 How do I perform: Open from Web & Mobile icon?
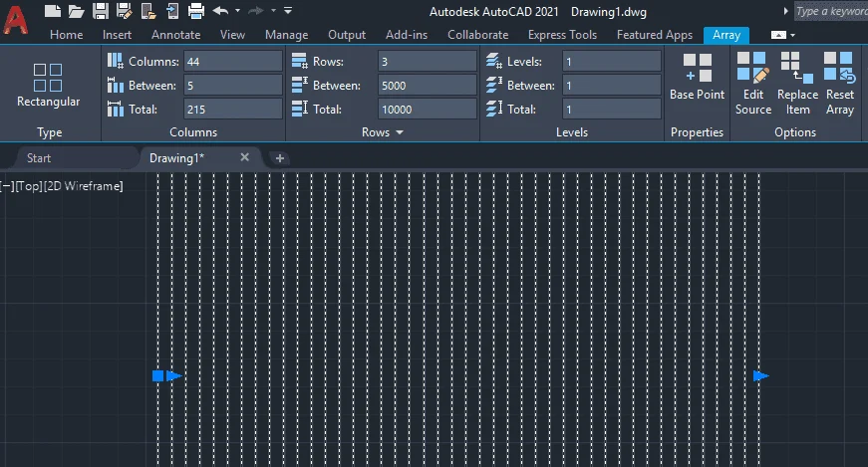tap(148, 11)
